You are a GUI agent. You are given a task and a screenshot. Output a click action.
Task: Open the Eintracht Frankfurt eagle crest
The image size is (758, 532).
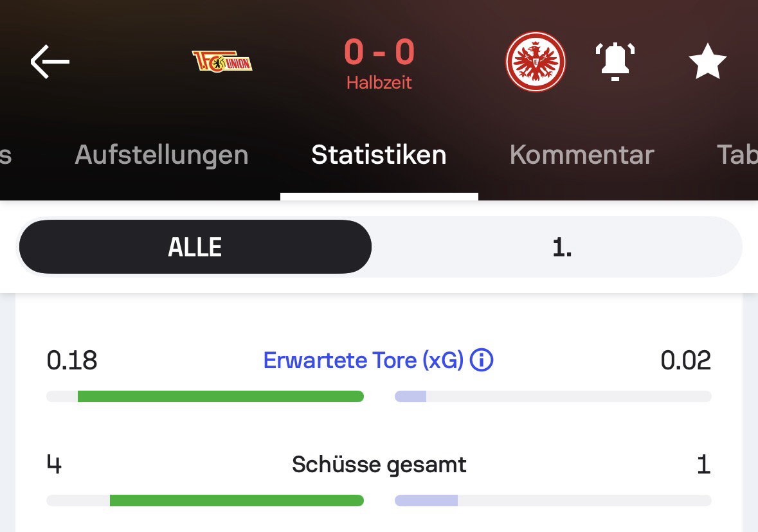pos(536,62)
